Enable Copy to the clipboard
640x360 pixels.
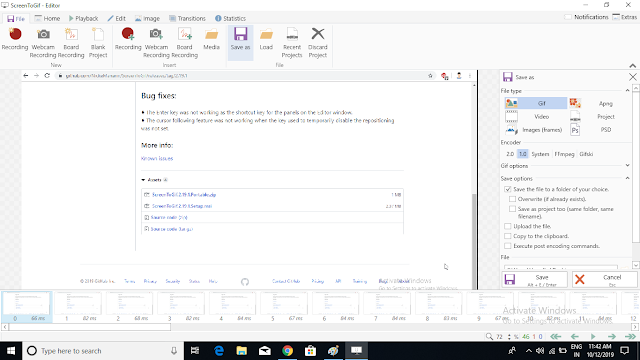[x=508, y=236]
